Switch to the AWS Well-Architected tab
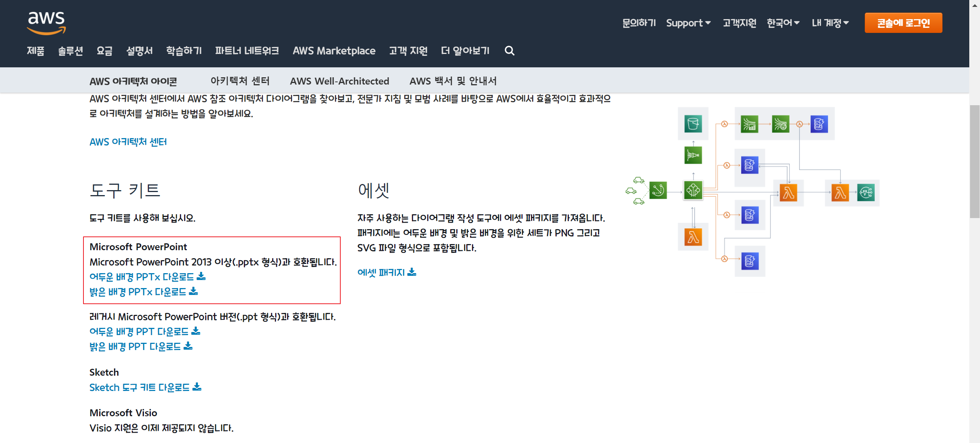The image size is (980, 443). [x=339, y=81]
